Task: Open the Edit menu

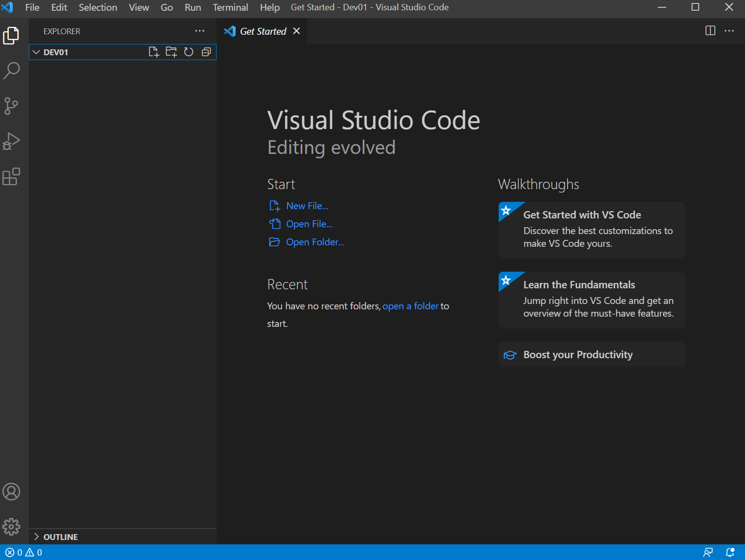Action: pos(59,7)
